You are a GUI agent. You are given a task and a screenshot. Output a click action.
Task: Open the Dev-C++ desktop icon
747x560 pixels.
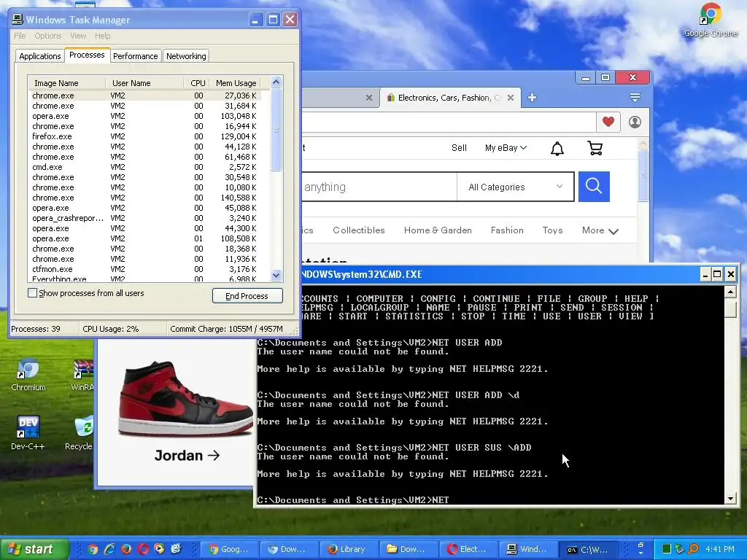click(28, 432)
